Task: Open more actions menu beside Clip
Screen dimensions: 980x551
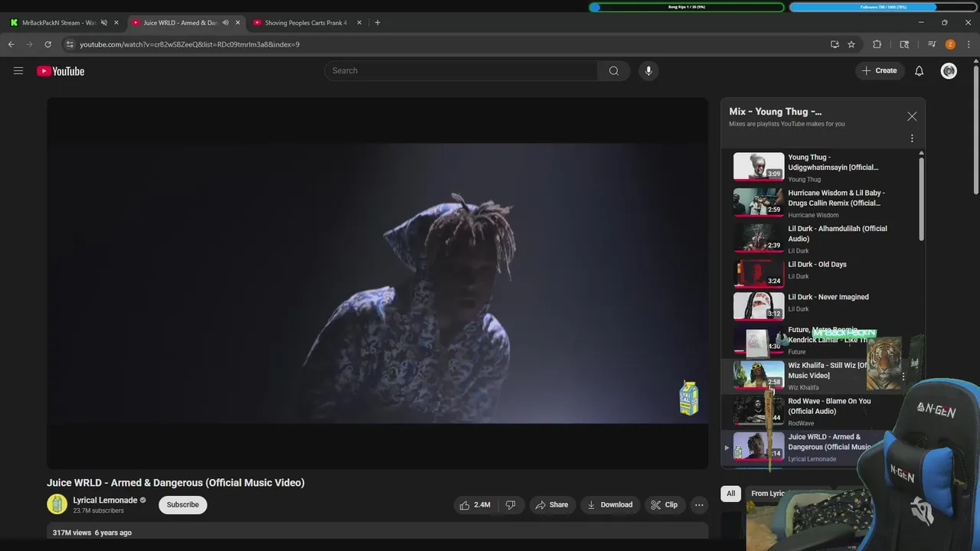Action: point(698,504)
